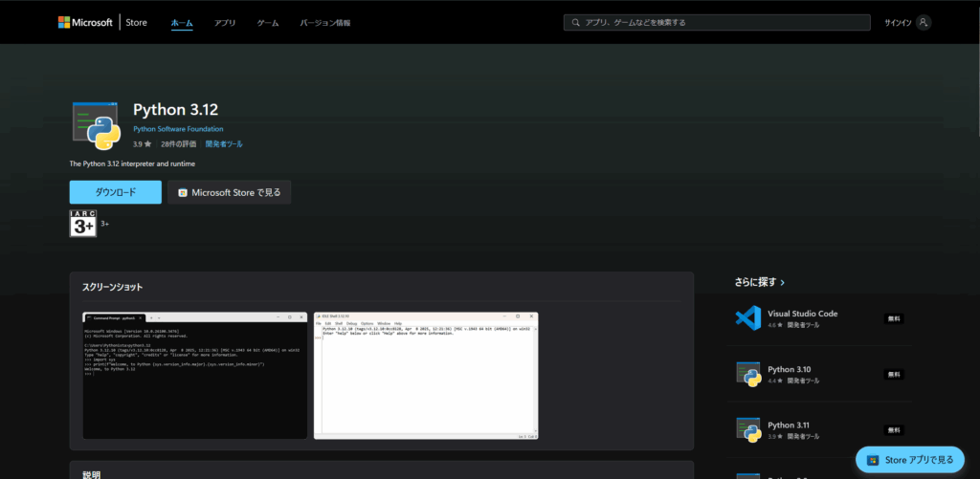Click the large Python 3.12 app icon
The width and height of the screenshot is (980, 479).
pos(97,125)
